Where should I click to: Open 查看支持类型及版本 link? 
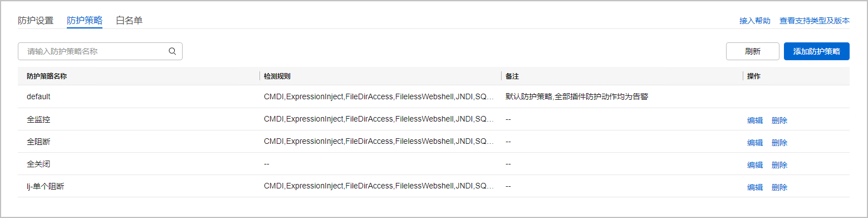(815, 21)
